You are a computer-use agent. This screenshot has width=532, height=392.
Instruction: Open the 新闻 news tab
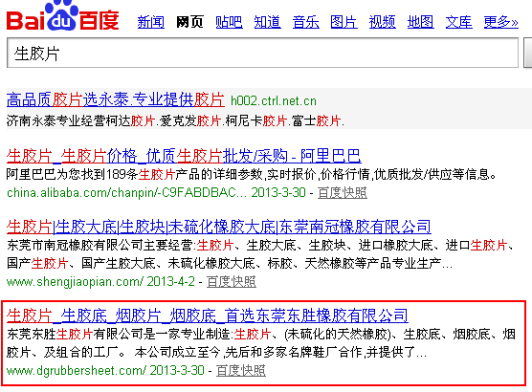coord(151,22)
